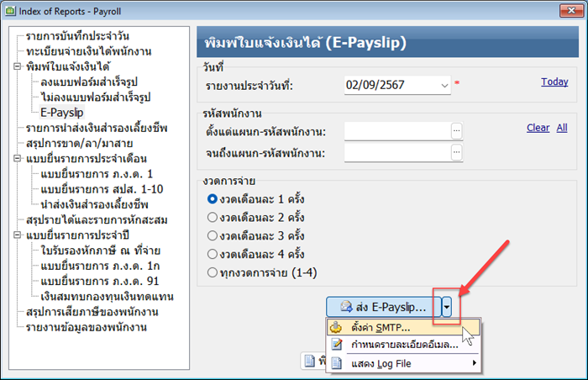Viewport: 588px width, 380px height.
Task: Click the จนถึงแผนก-รหัสพนักงาน input field
Action: (396, 153)
